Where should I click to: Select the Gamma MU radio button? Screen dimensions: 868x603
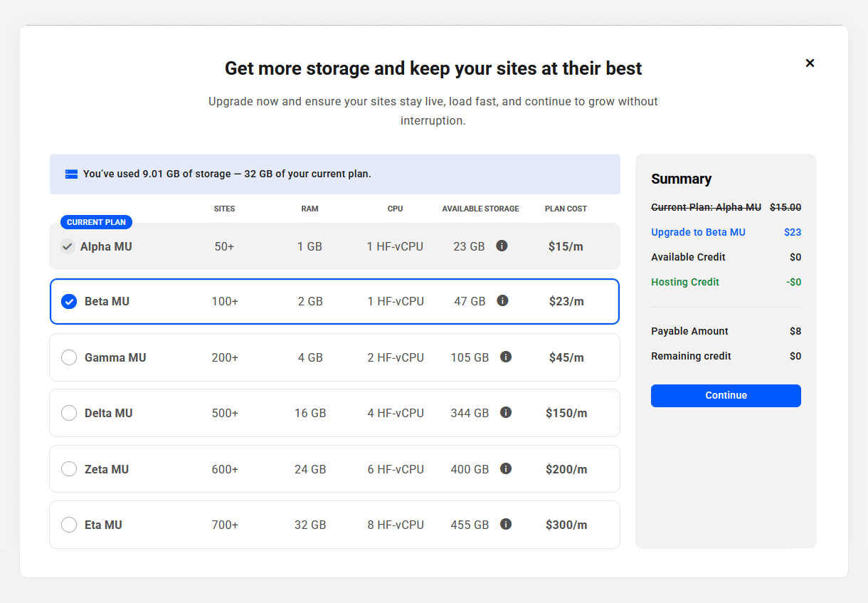[69, 357]
